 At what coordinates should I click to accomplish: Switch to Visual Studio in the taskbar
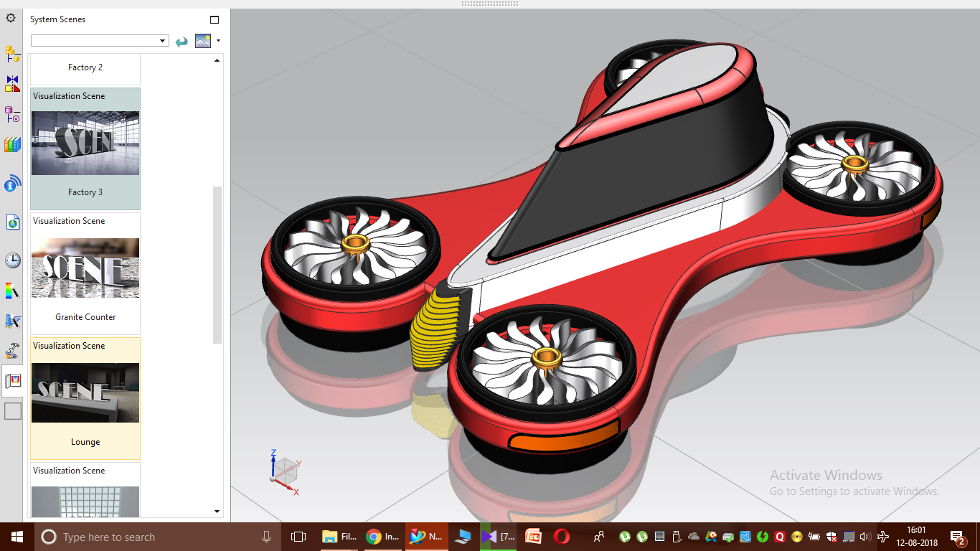498,537
